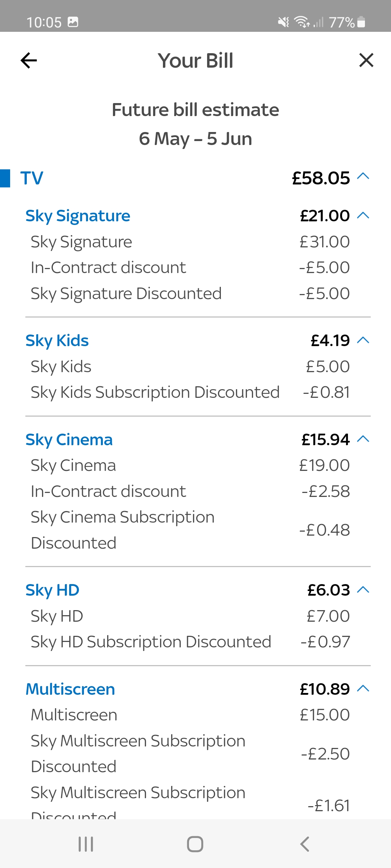Collapse the Multiscreen breakdown
This screenshot has height=868, width=391.
click(x=363, y=689)
